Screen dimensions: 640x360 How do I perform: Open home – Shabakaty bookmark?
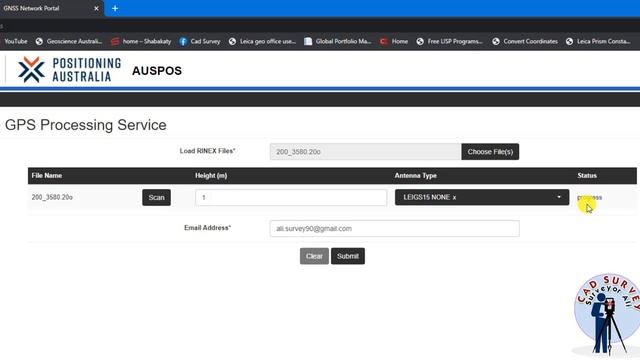tap(141, 41)
